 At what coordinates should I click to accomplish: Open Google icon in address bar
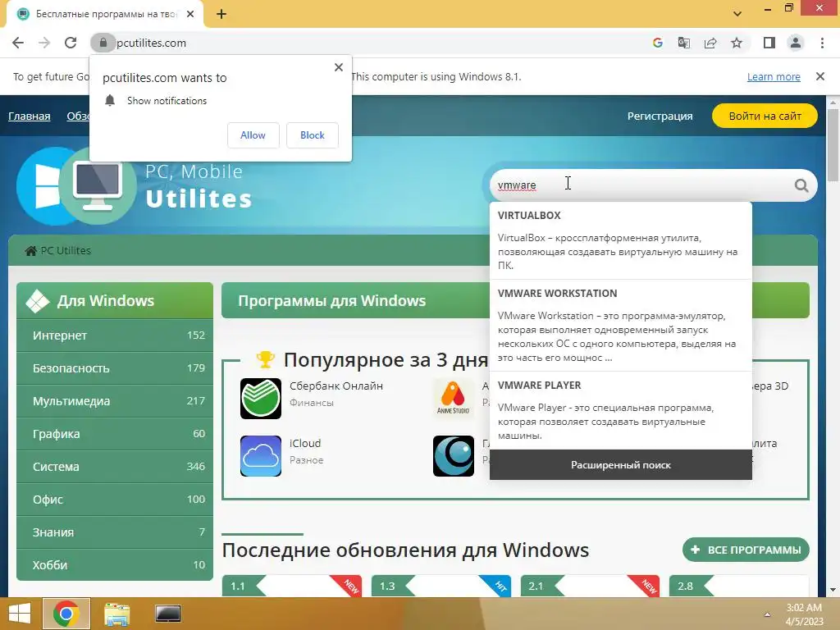coord(658,43)
